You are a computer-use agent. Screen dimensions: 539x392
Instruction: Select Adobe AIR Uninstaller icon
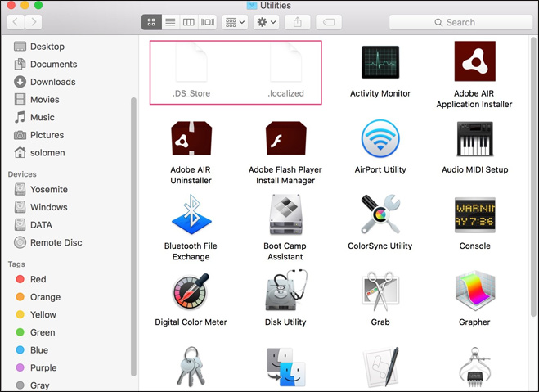[191, 138]
